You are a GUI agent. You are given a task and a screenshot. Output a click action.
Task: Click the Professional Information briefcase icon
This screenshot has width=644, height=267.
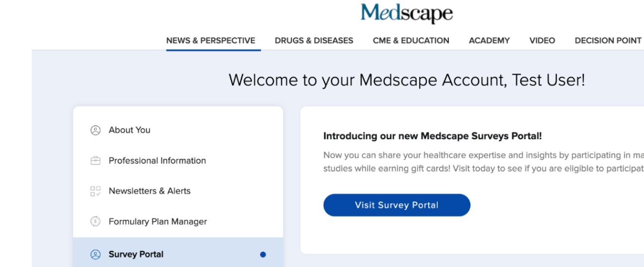coord(95,161)
